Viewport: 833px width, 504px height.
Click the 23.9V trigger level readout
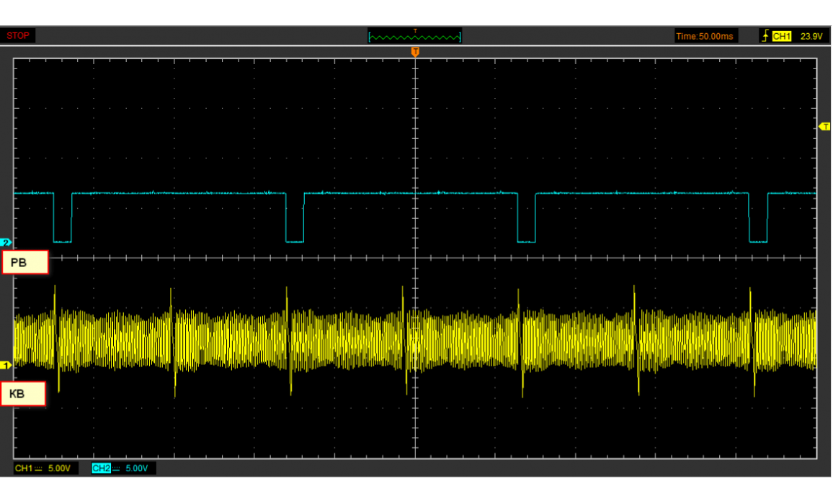coord(811,36)
